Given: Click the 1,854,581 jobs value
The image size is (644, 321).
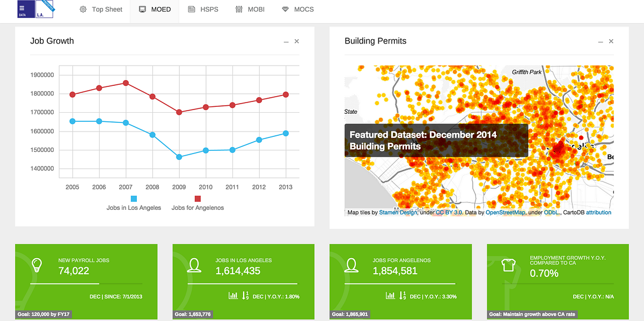Looking at the screenshot, I should click(395, 271).
